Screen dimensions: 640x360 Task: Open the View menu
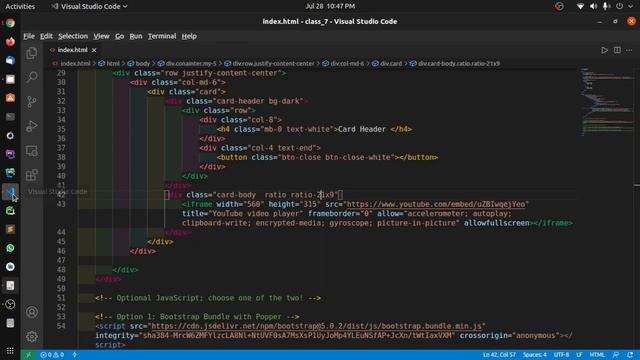(x=101, y=36)
